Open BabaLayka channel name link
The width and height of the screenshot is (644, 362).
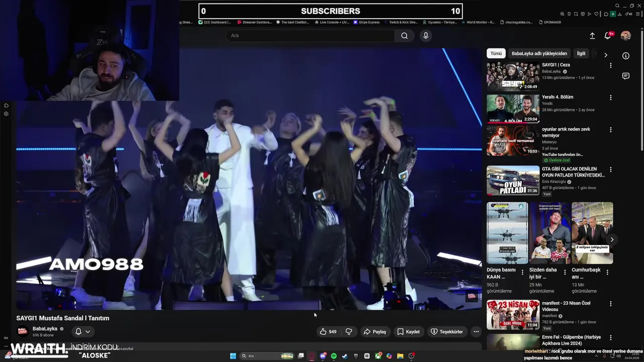click(45, 329)
